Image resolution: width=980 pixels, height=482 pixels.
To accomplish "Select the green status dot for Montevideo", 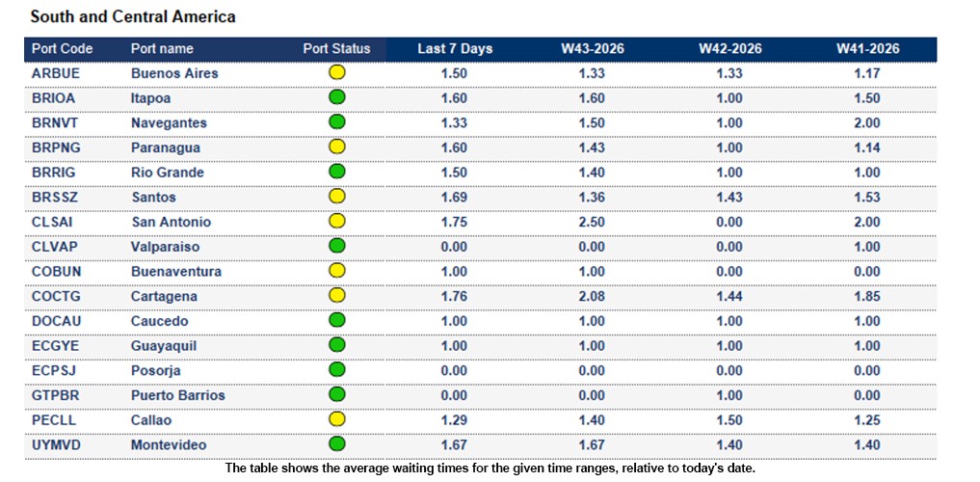I will (337, 443).
